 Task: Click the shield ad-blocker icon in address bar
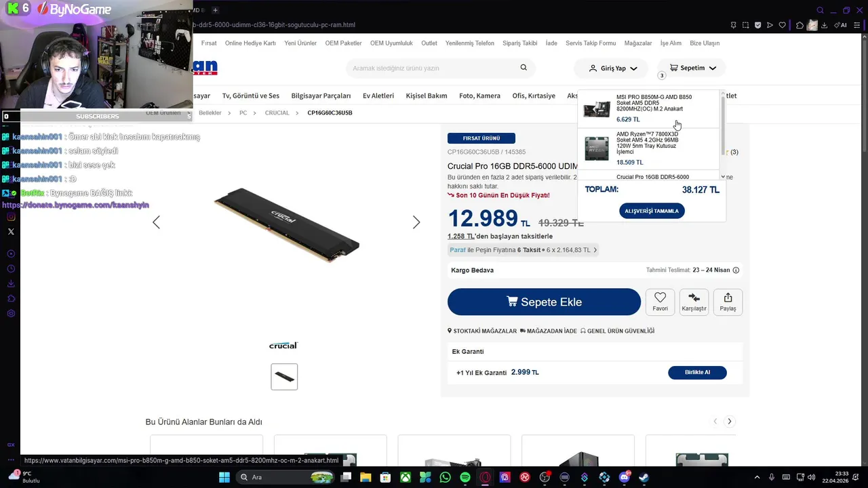tap(757, 25)
